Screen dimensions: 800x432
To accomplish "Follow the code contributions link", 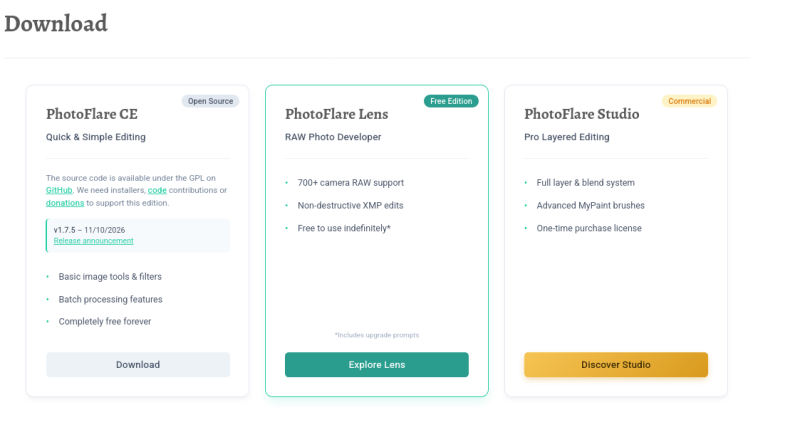I will click(157, 190).
